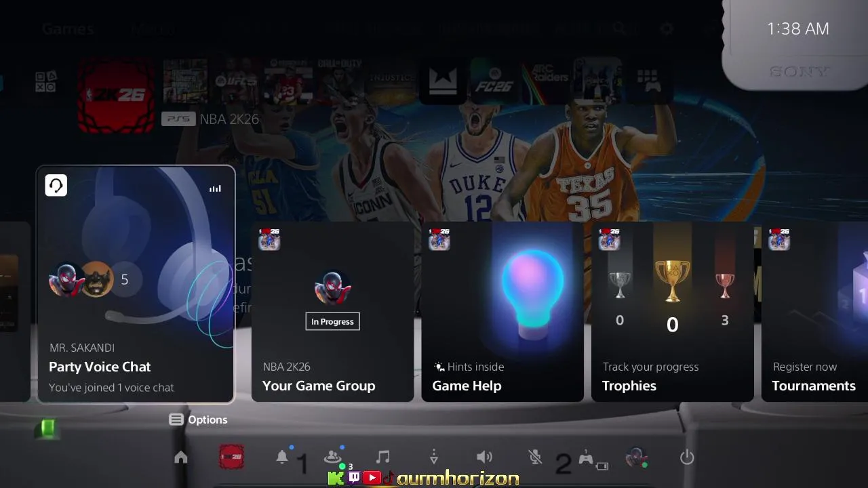Switch to the dimmed Games tab
Viewport: 868px width, 488px height.
[x=68, y=29]
